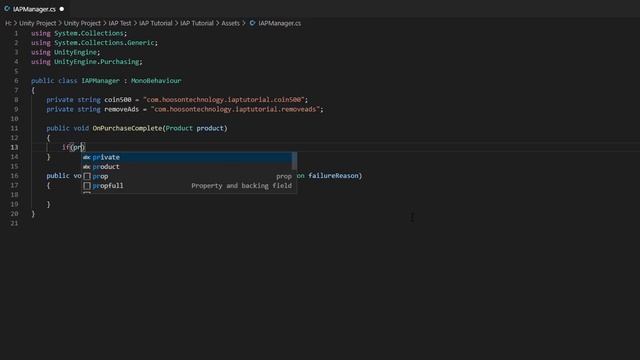Screen dimensions: 640x360
Task: Click 'OnPurchaseComplete' method name
Action: coord(127,128)
